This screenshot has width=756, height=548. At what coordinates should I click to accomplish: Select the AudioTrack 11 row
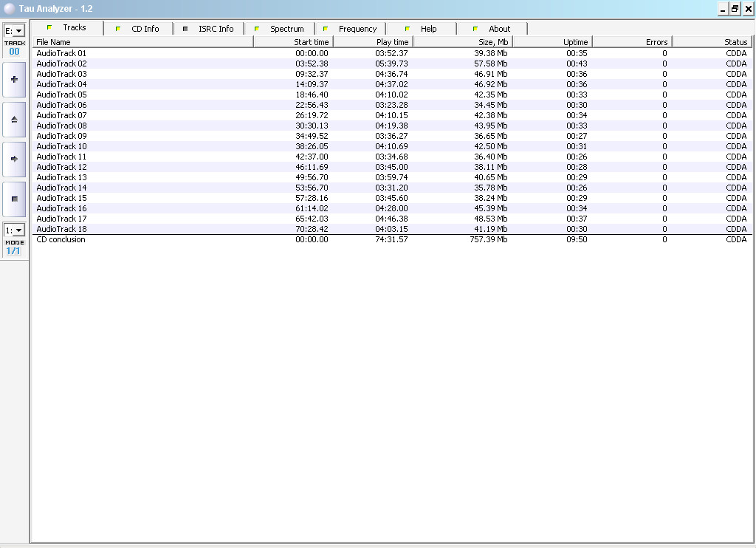tap(392, 157)
